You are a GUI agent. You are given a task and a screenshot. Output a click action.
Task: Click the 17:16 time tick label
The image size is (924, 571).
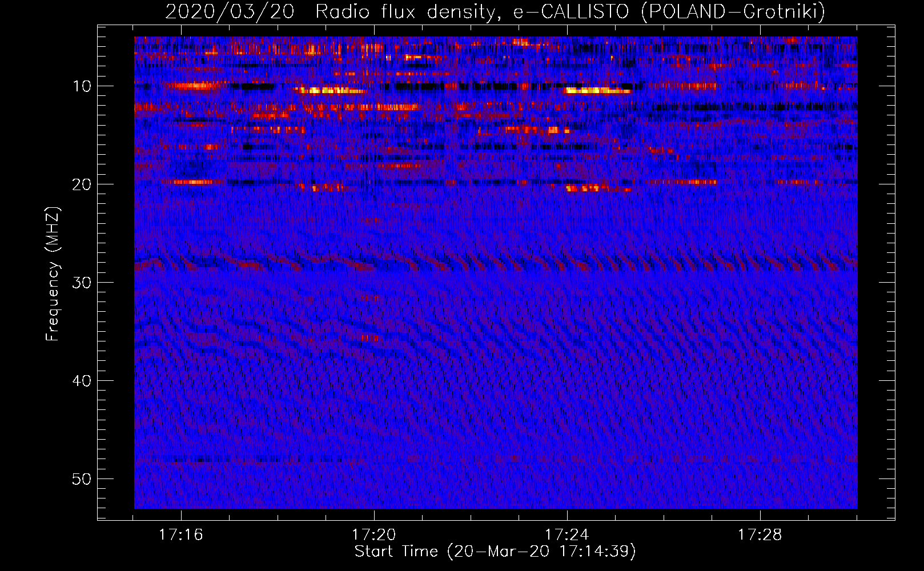click(181, 535)
